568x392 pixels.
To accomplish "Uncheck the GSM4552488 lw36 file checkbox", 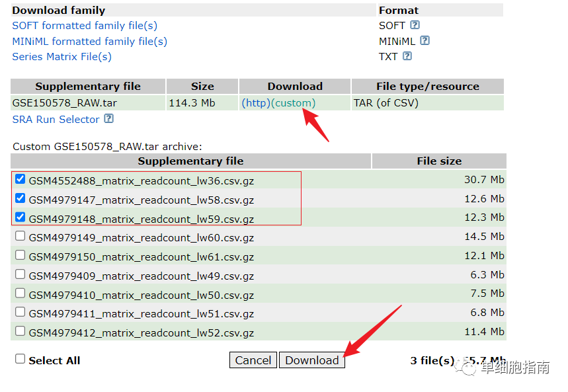I will pos(20,179).
